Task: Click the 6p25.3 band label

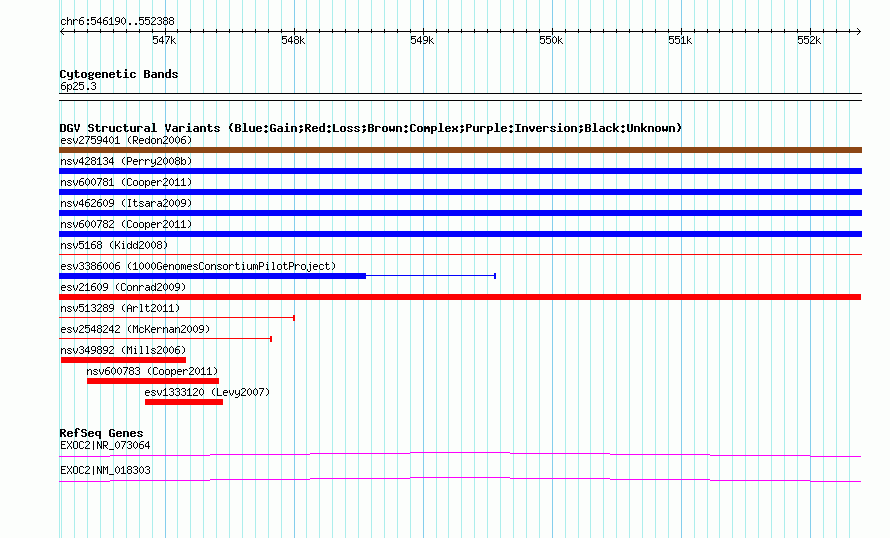Action: [x=78, y=86]
